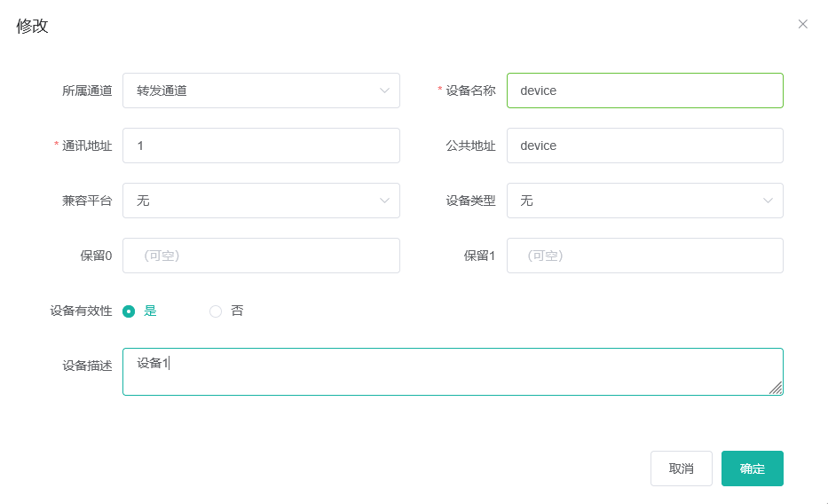Focus the 公共地址 input containing device
This screenshot has width=828, height=504.
point(644,146)
